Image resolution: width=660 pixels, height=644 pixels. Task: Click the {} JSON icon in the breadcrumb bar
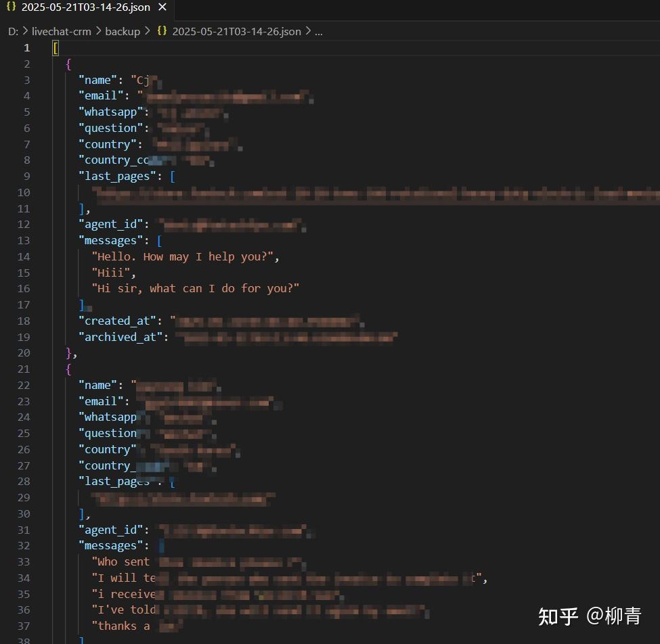pyautogui.click(x=161, y=31)
